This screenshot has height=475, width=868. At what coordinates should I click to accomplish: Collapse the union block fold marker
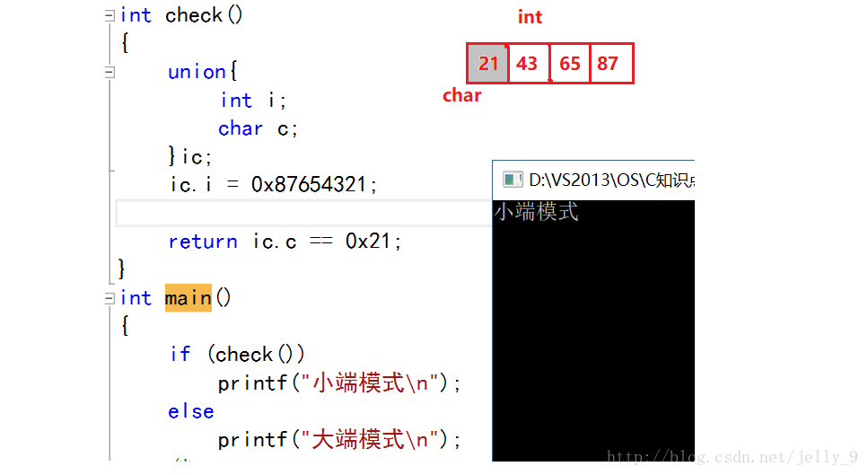[110, 73]
